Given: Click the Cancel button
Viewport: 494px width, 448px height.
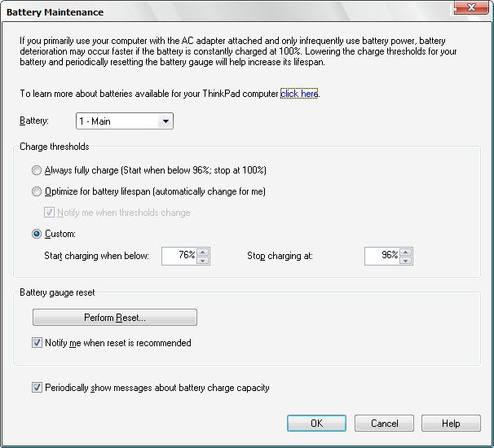Looking at the screenshot, I should point(384,423).
